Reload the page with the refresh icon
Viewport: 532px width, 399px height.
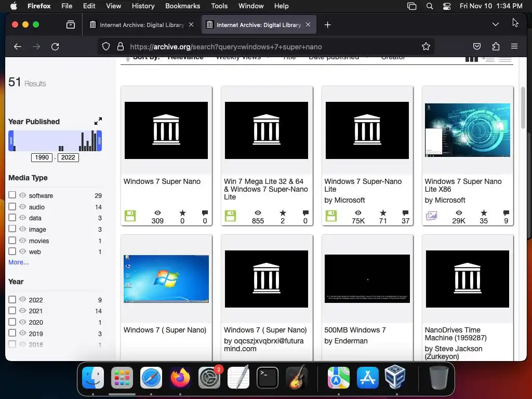coord(55,46)
